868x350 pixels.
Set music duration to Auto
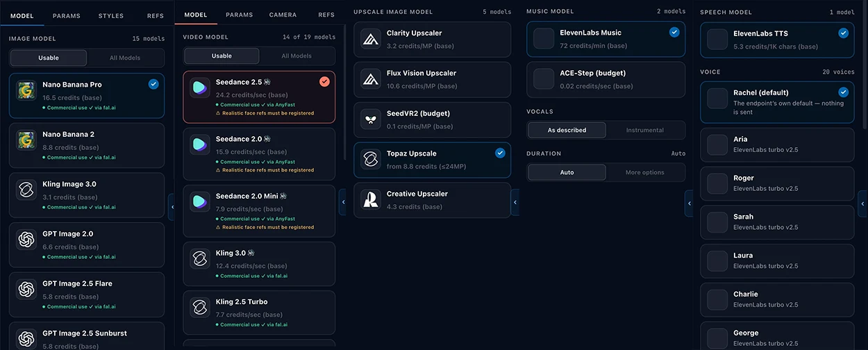click(x=567, y=172)
